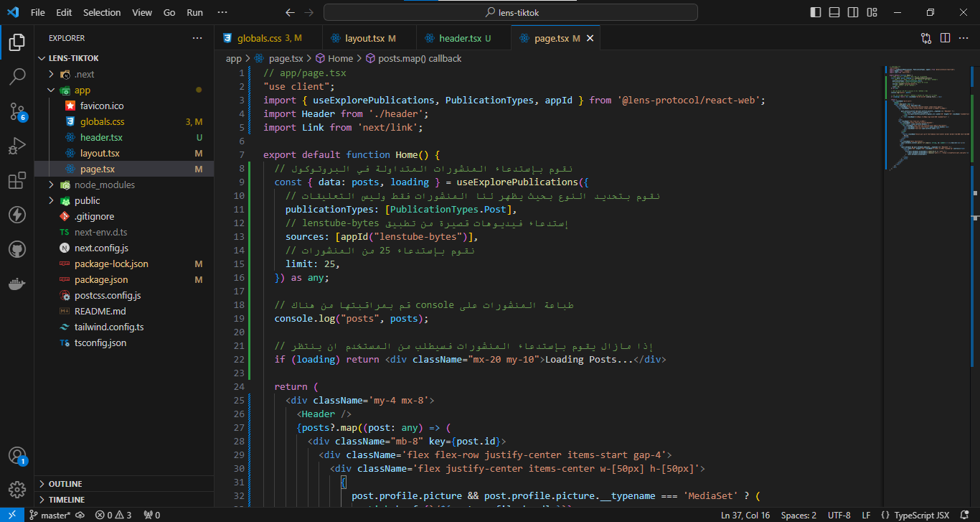
Task: Open the Manage gear settings icon
Action: tap(17, 489)
